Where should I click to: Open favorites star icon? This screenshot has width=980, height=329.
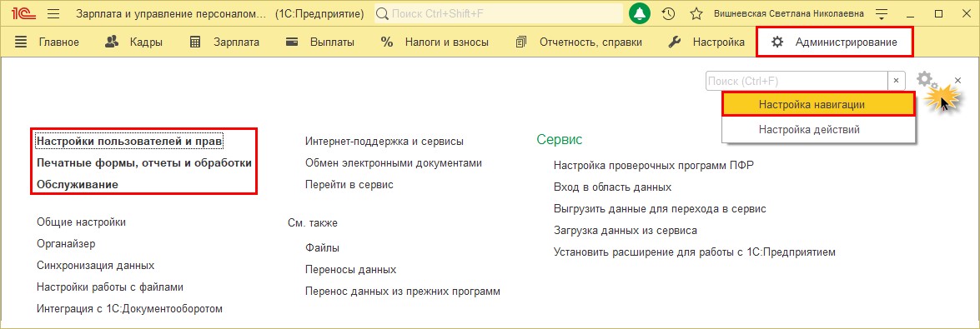click(696, 13)
